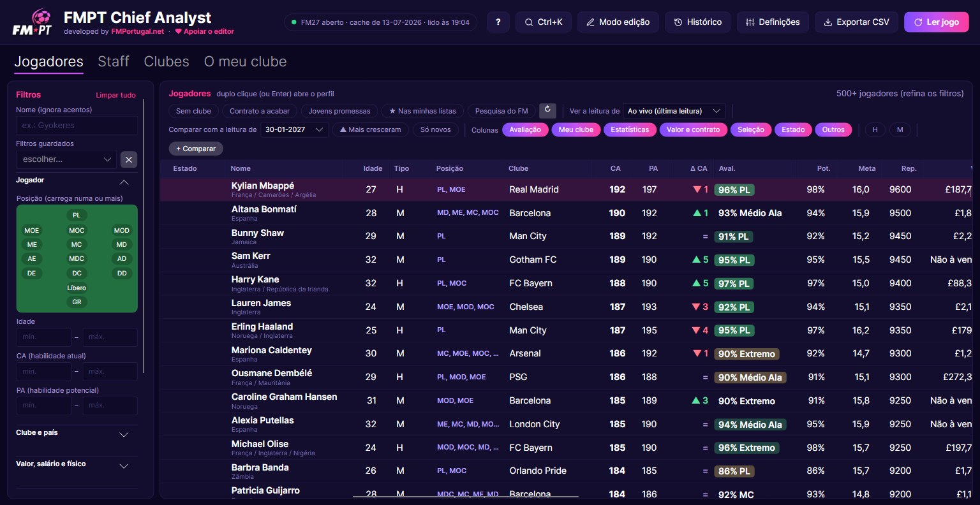This screenshot has width=980, height=505.
Task: Open the Ver a leitura de dropdown
Action: point(674,111)
